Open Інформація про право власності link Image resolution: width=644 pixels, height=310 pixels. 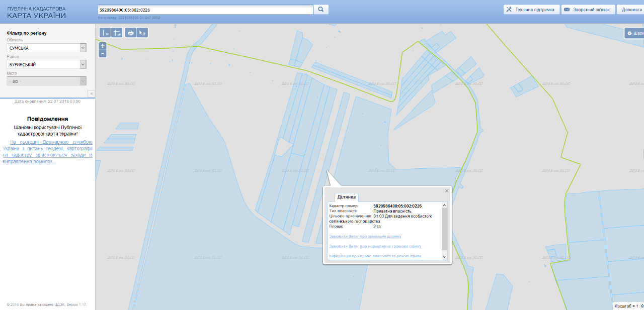click(375, 256)
